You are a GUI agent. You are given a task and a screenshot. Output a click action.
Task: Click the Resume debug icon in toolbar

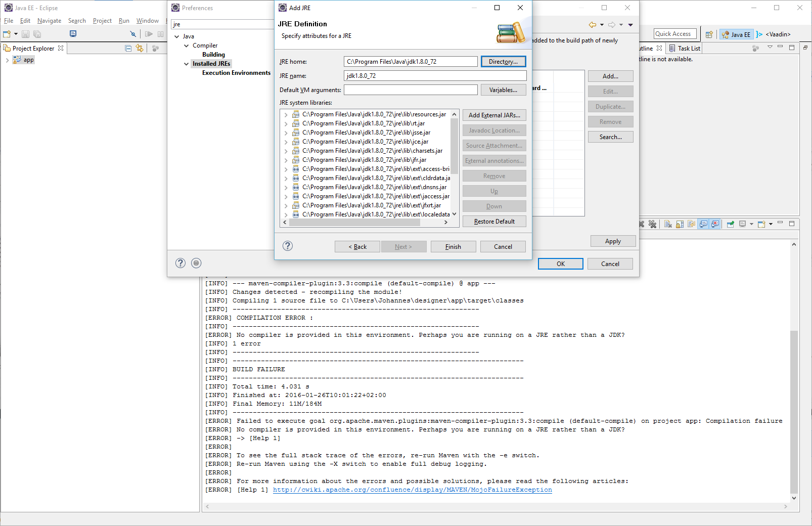click(149, 34)
